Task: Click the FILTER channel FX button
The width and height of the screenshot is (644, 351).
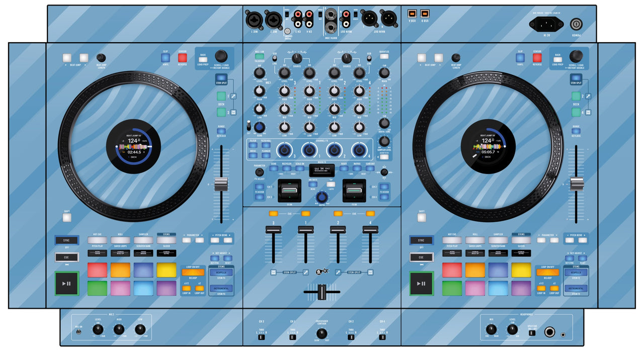Action: pos(253,146)
